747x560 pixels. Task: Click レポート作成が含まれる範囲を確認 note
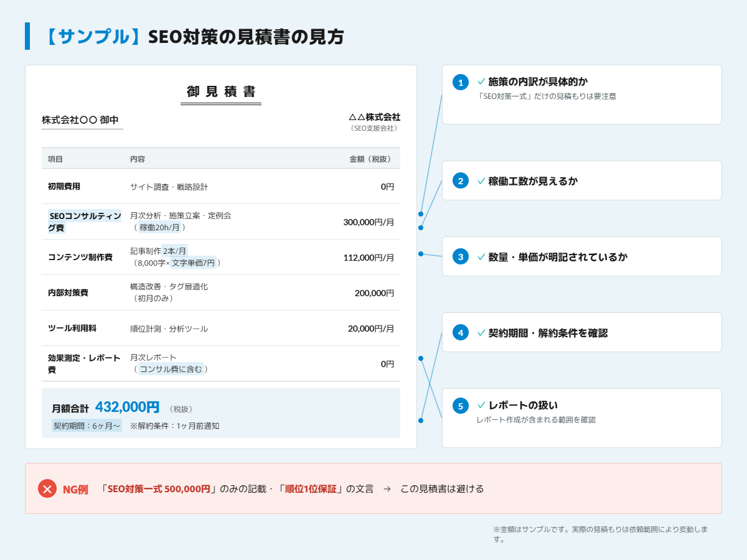click(536, 420)
